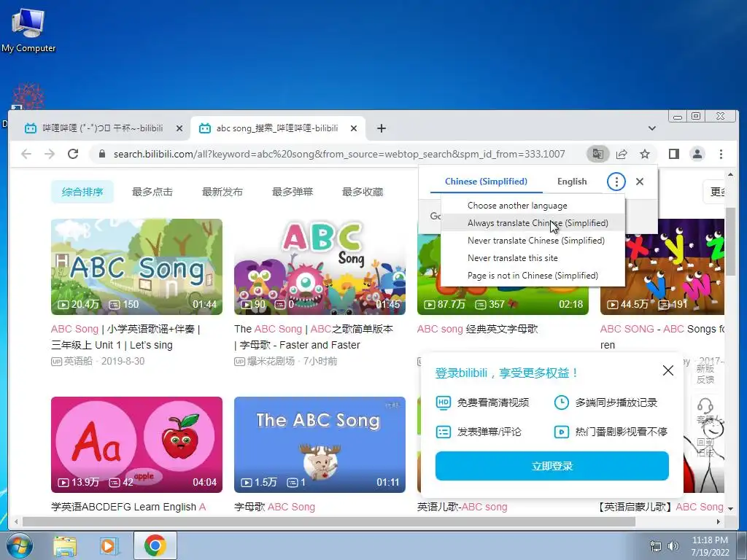Select English translate tab
This screenshot has width=747, height=560.
pyautogui.click(x=572, y=182)
